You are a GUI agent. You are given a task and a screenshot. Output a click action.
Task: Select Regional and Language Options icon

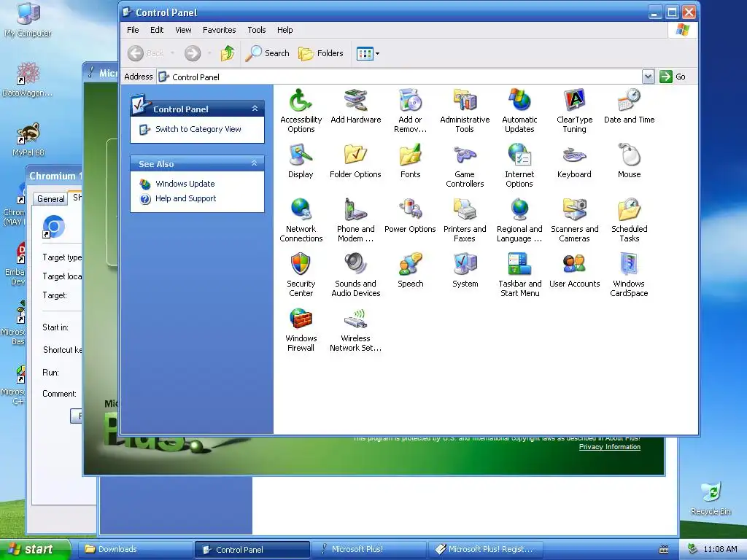tap(519, 220)
